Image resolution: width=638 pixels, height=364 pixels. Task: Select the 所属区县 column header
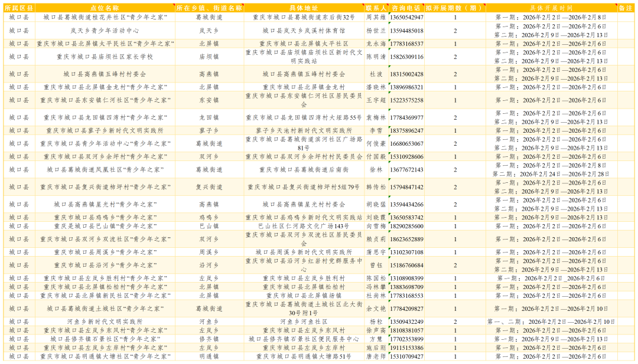coord(19,8)
